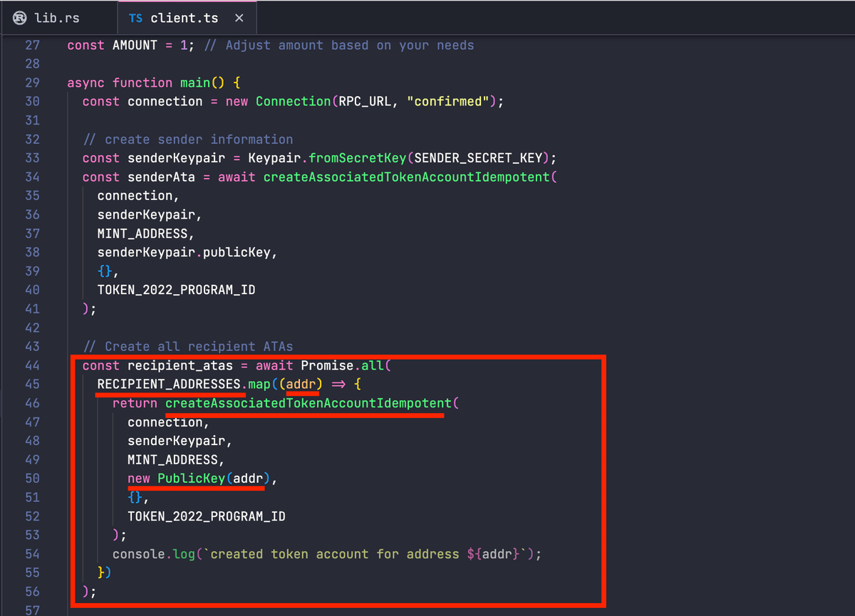
Task: Click the 'map' method on line 45
Action: click(259, 384)
